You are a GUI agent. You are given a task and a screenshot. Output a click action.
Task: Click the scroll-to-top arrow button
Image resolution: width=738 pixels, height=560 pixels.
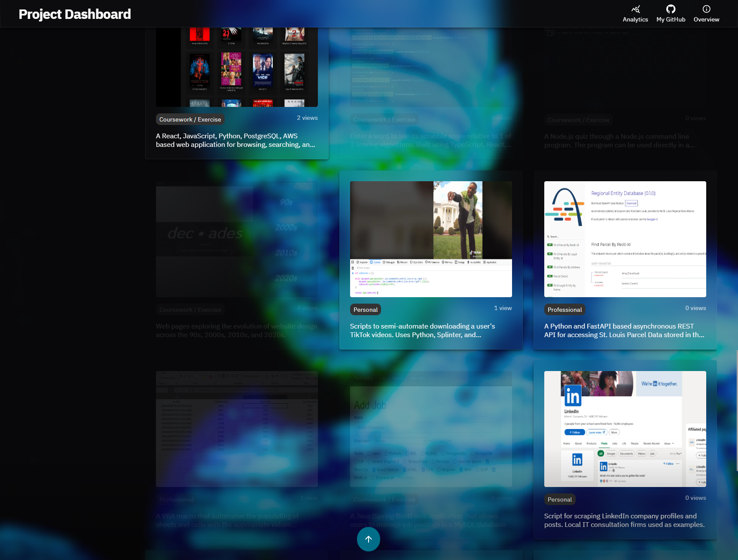click(368, 539)
